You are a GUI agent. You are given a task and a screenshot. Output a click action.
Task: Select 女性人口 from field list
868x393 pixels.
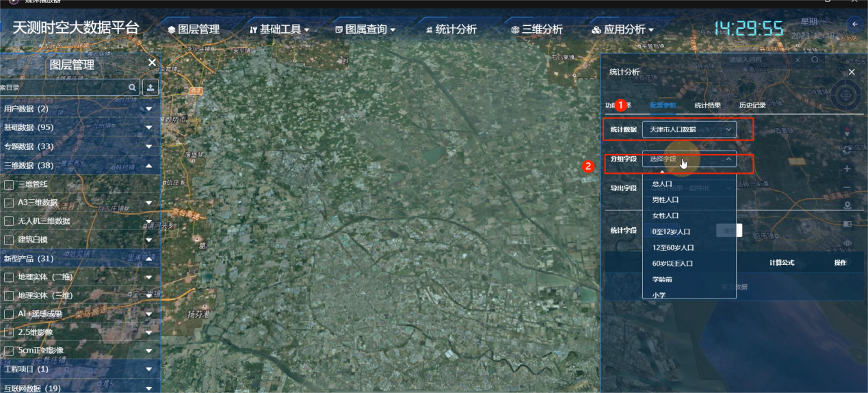pyautogui.click(x=689, y=215)
